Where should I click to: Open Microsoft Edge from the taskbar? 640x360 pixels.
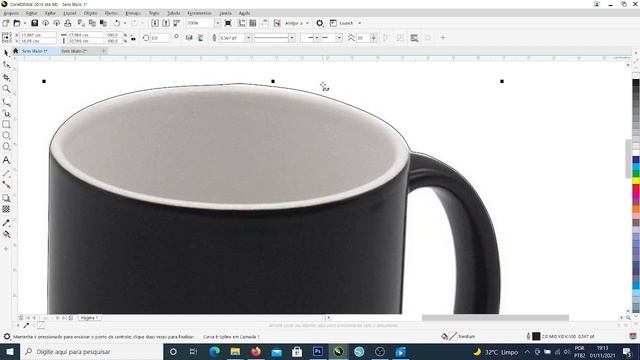click(x=214, y=351)
